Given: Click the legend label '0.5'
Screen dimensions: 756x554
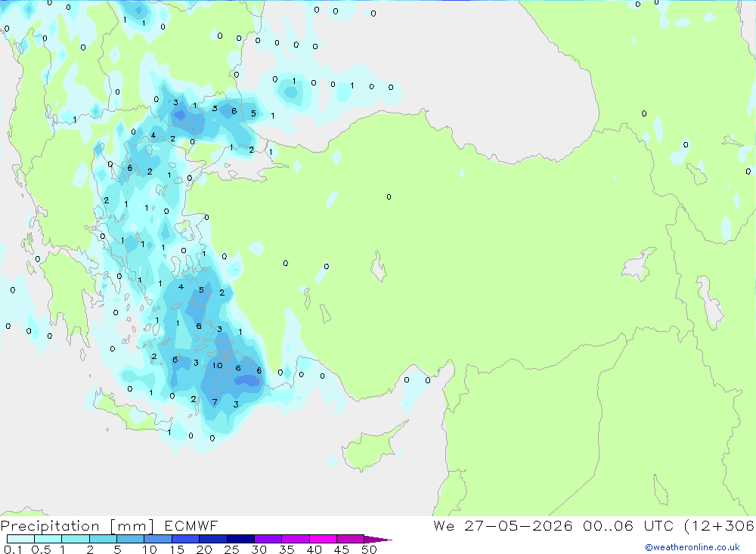Looking at the screenshot, I should 41,549.
